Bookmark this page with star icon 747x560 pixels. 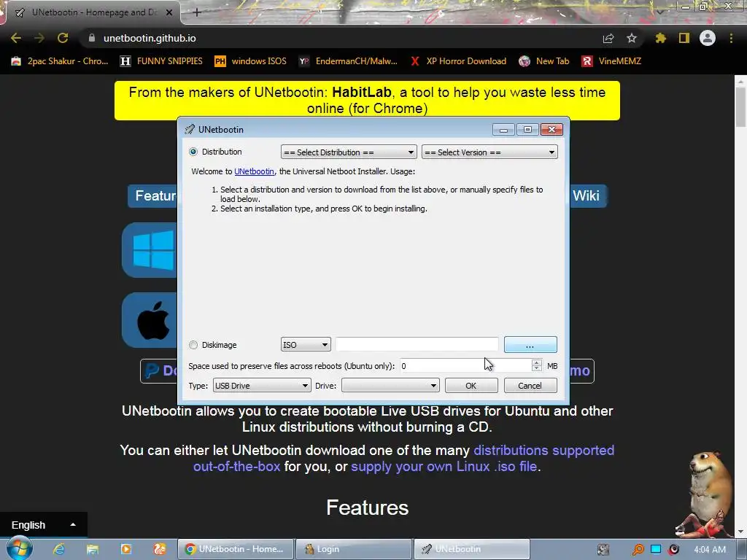pyautogui.click(x=632, y=38)
